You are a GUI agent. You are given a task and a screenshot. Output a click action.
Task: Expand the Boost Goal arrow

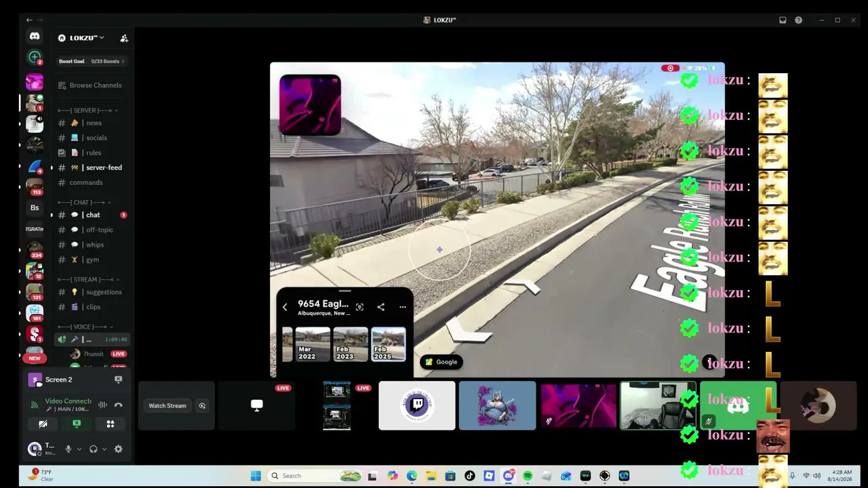pos(123,62)
